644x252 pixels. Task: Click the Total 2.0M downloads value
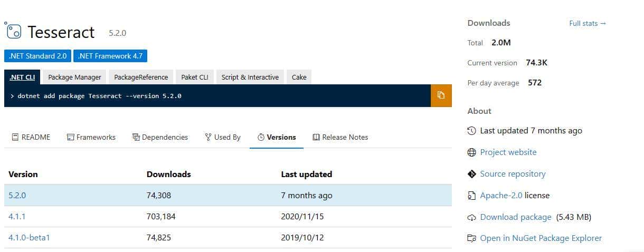point(501,43)
